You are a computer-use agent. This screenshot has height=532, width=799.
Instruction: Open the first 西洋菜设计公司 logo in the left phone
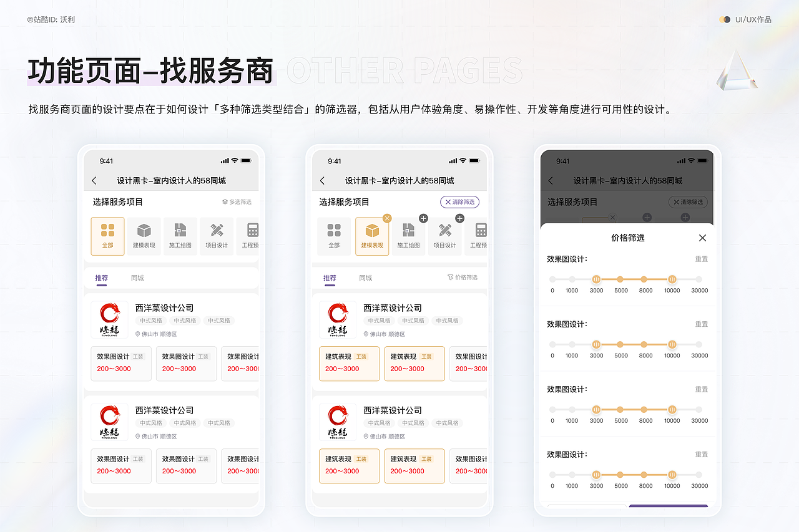pyautogui.click(x=110, y=320)
